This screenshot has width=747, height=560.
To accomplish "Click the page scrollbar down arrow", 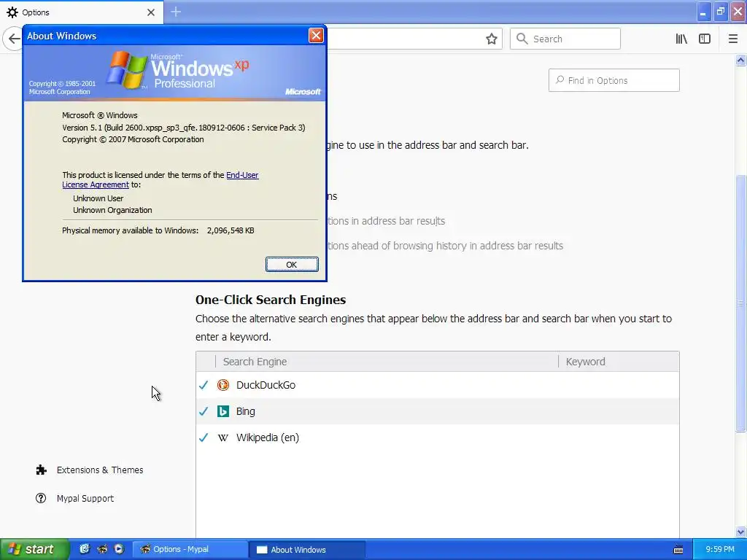I will 740,532.
